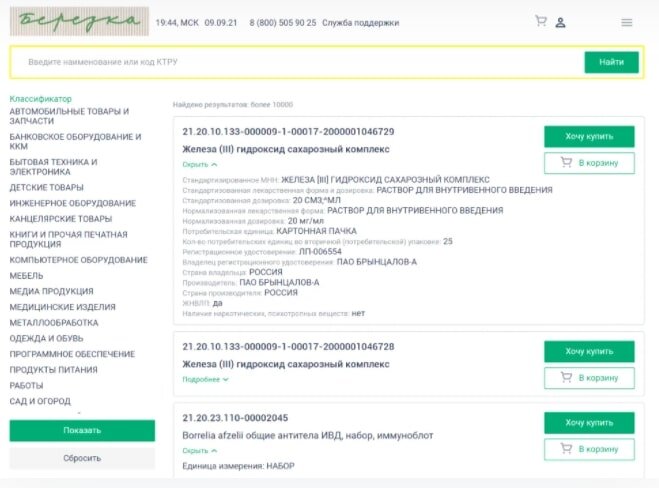
Task: Select category Детские товары
Action: (46, 187)
